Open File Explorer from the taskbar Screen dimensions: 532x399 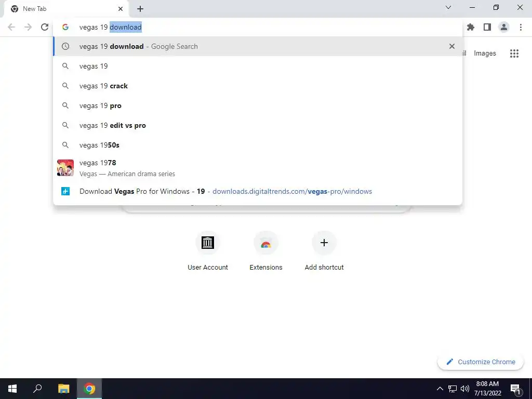point(63,389)
